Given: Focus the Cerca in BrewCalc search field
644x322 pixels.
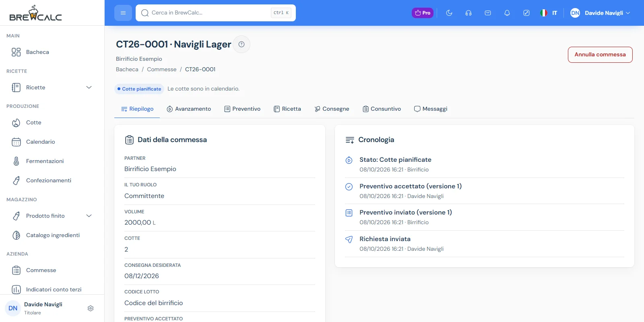Looking at the screenshot, I should point(216,13).
